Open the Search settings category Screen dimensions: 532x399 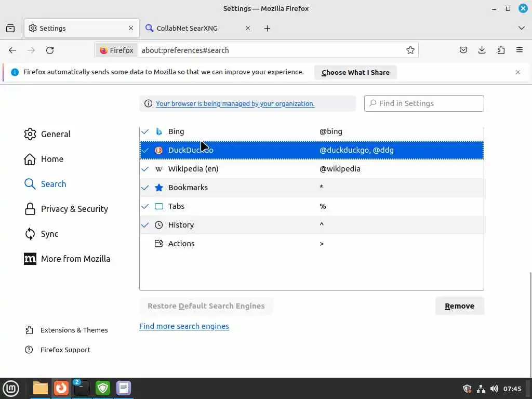[45, 184]
